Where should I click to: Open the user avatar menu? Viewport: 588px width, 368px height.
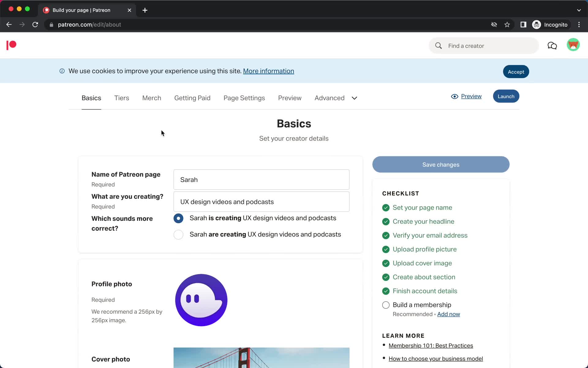point(573,45)
